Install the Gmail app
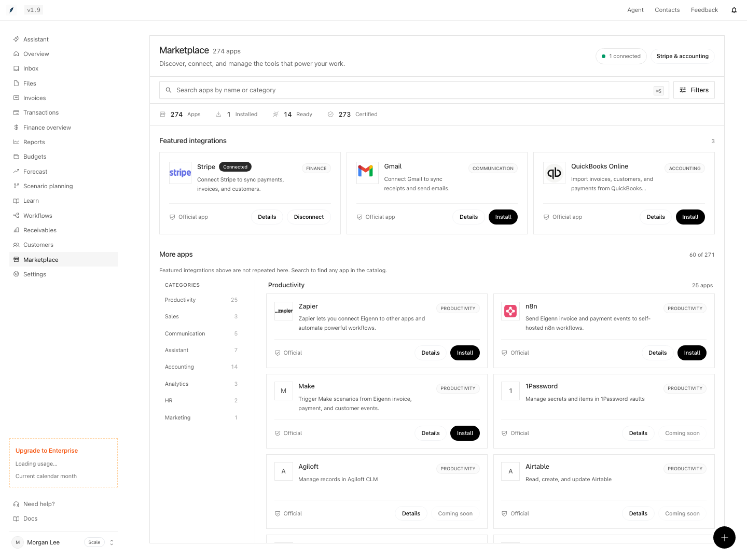This screenshot has width=747, height=560. (503, 217)
